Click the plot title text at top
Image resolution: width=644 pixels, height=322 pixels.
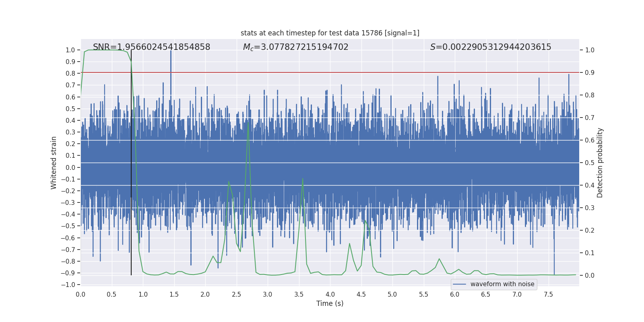click(x=330, y=33)
